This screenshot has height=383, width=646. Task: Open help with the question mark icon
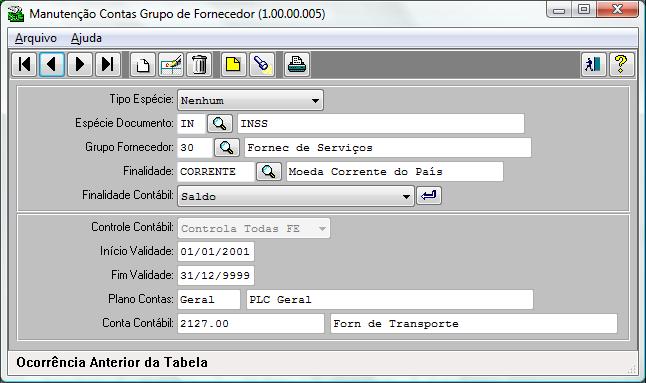pos(621,64)
